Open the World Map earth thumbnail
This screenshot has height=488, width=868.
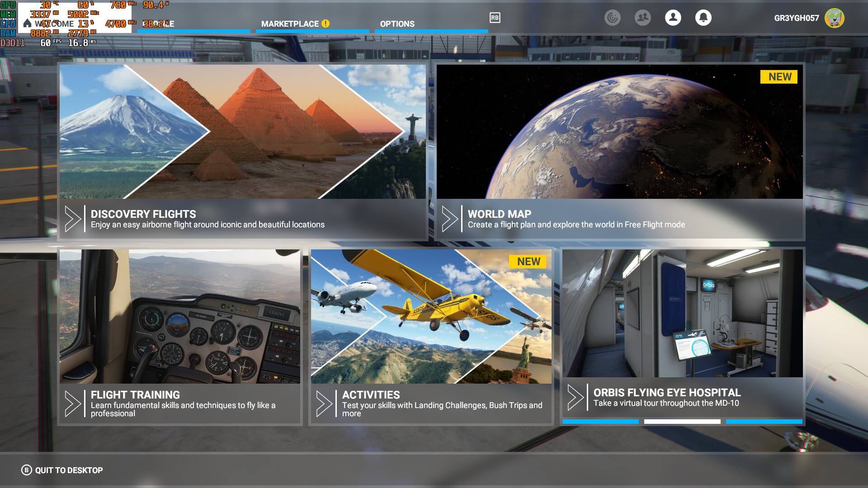tap(619, 132)
